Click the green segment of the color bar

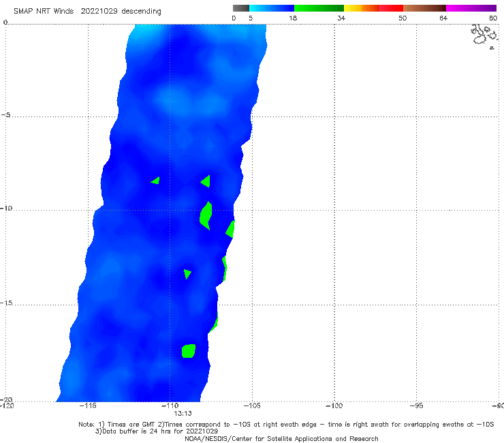pyautogui.click(x=319, y=8)
